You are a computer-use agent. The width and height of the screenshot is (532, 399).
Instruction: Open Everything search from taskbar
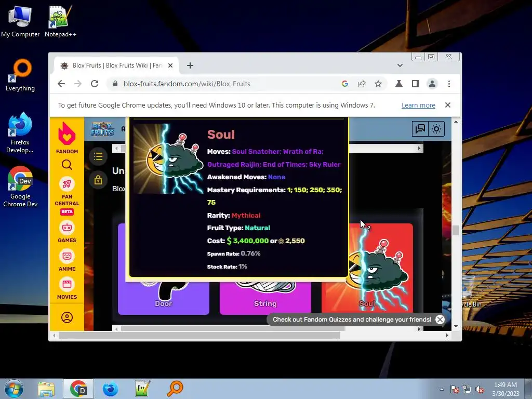(175, 389)
